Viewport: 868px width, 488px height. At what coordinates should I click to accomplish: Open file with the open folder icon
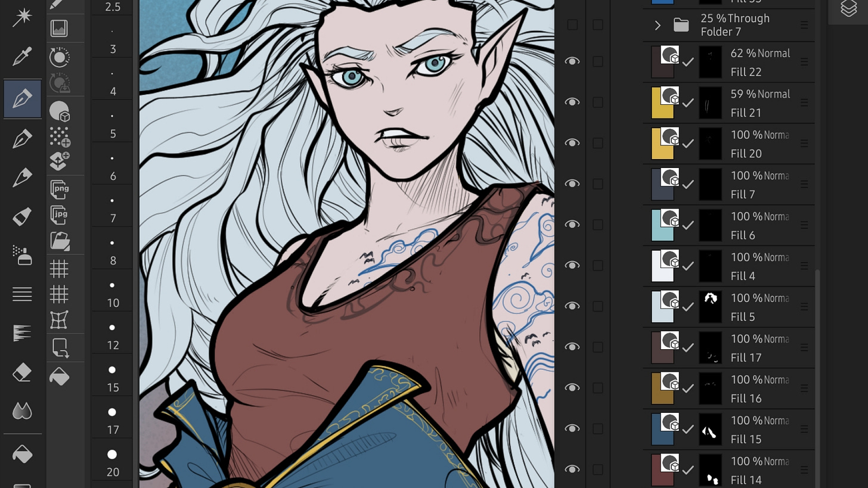pyautogui.click(x=60, y=240)
